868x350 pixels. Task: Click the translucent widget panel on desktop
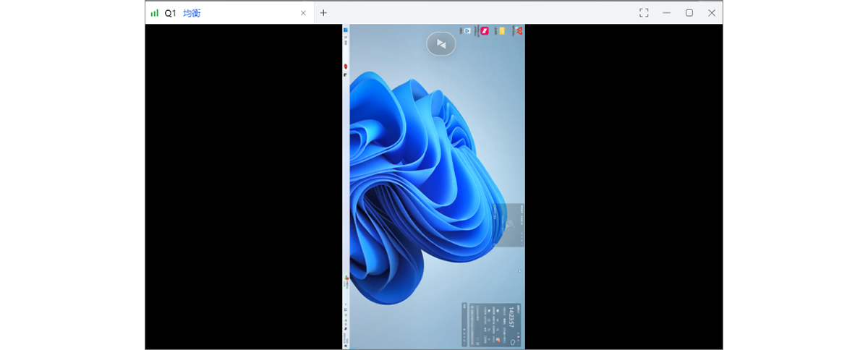(509, 225)
